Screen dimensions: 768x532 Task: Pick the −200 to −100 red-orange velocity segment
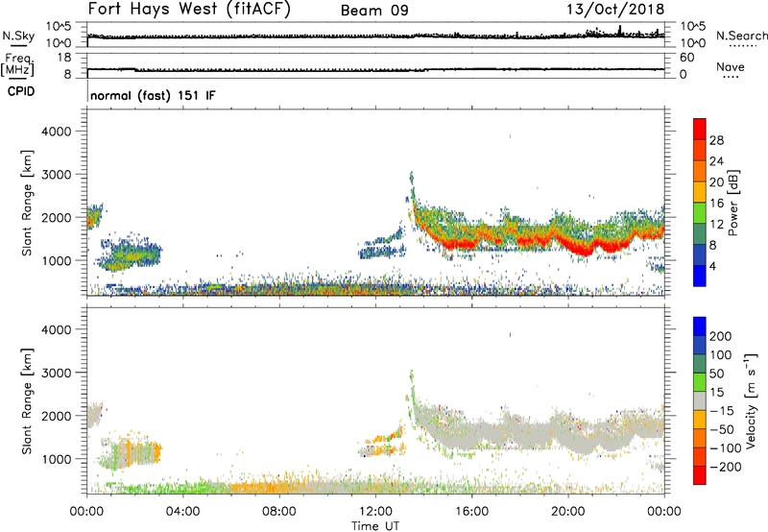700,457
